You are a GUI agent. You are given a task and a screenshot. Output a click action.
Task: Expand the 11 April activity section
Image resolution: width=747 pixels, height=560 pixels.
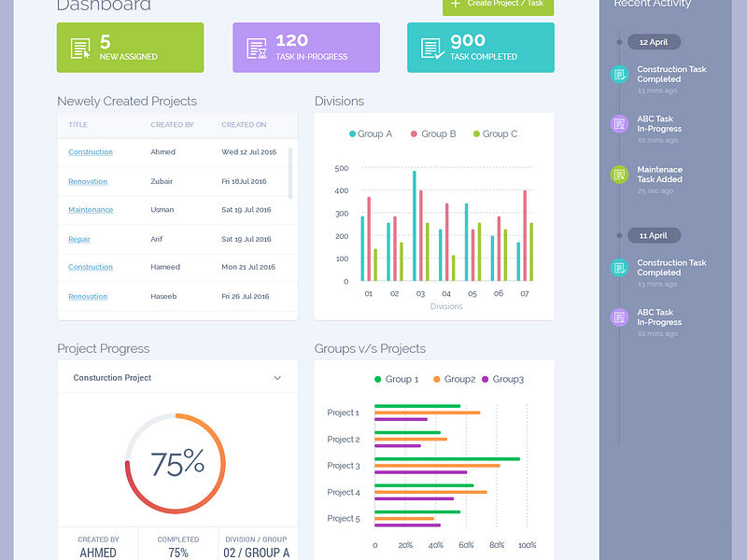click(654, 235)
